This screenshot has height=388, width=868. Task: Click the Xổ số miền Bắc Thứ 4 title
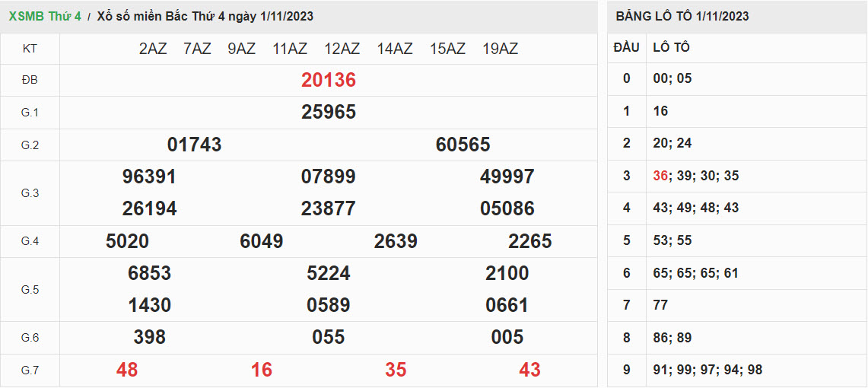coord(205,16)
